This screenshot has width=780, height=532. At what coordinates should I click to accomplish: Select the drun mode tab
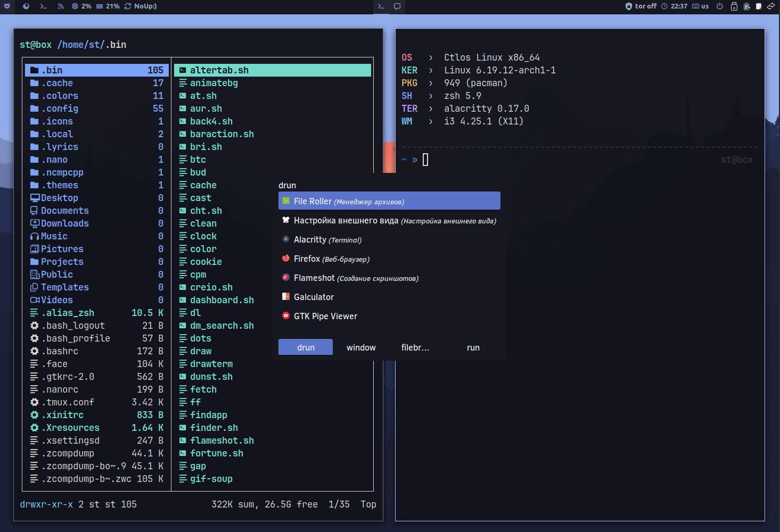pos(306,347)
